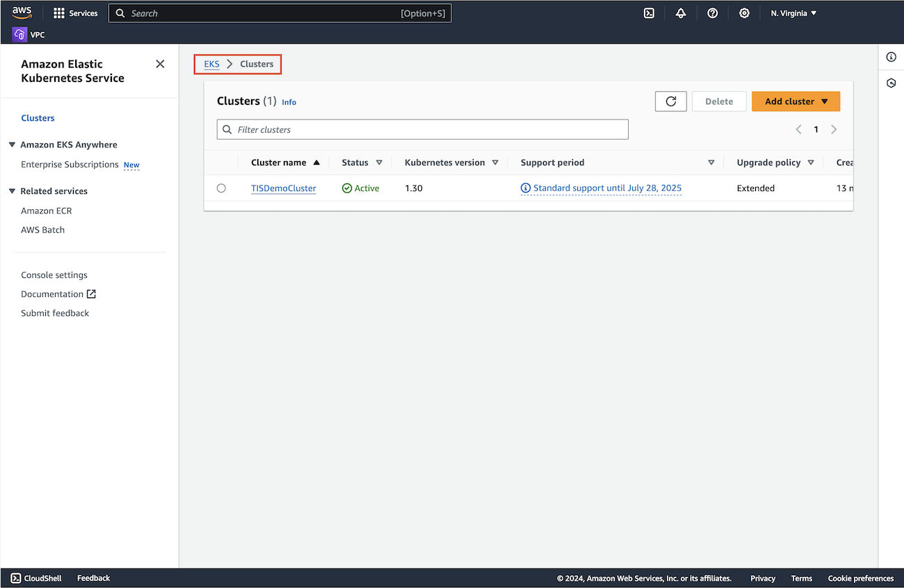The image size is (904, 588).
Task: Open Submit feedback in sidebar
Action: point(55,313)
